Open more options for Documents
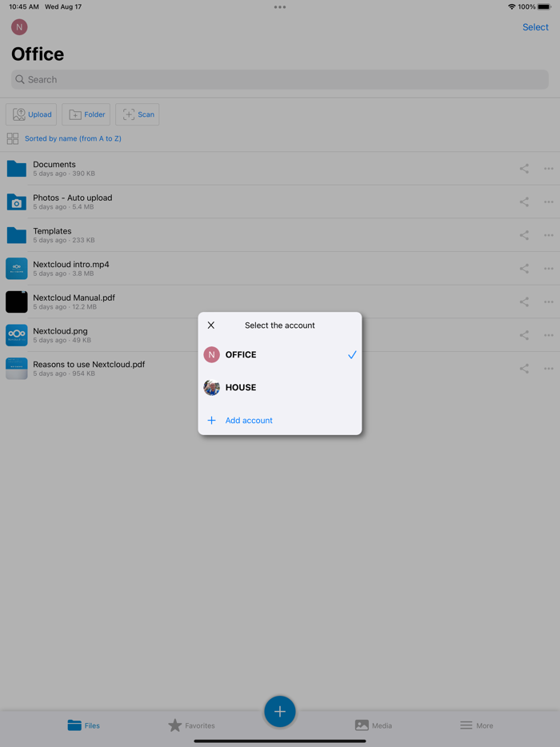560x747 pixels. coord(549,169)
